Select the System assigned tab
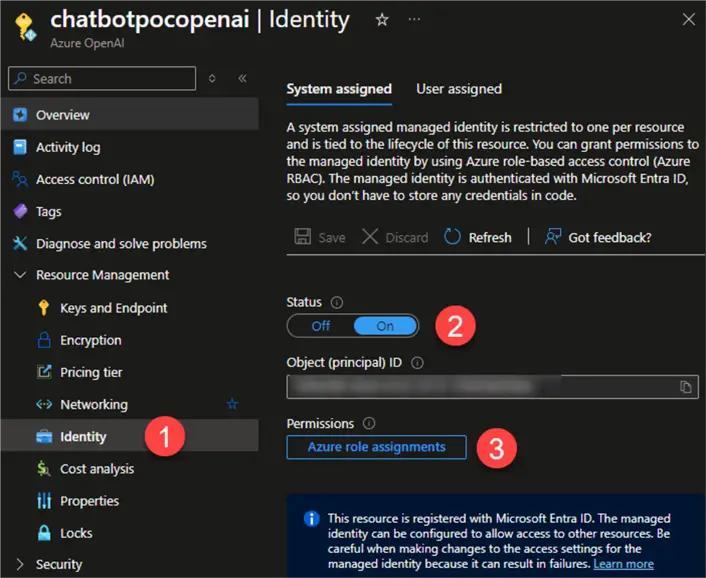The width and height of the screenshot is (706, 578). coord(339,89)
